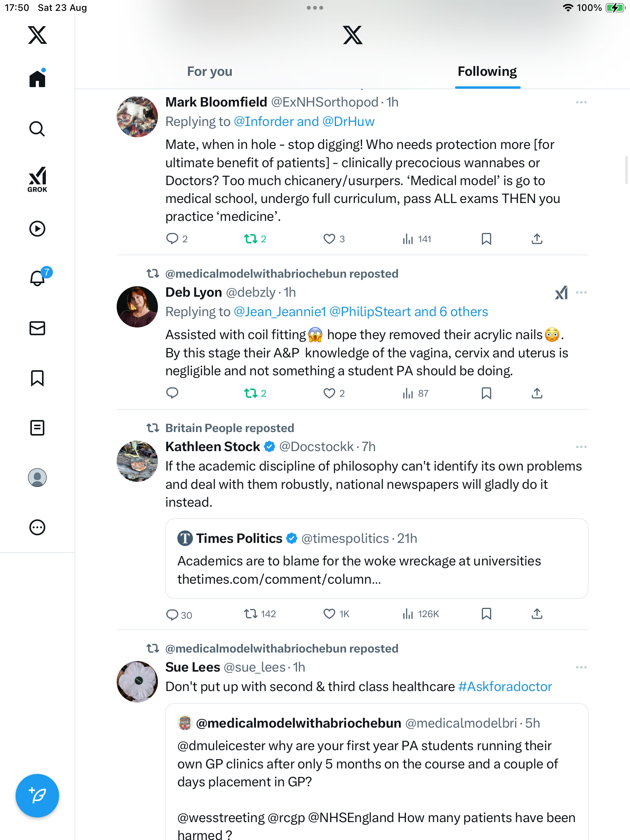Screen dimensions: 630x840
Task: Open Kathleen Stock's profile picture
Action: (137, 461)
